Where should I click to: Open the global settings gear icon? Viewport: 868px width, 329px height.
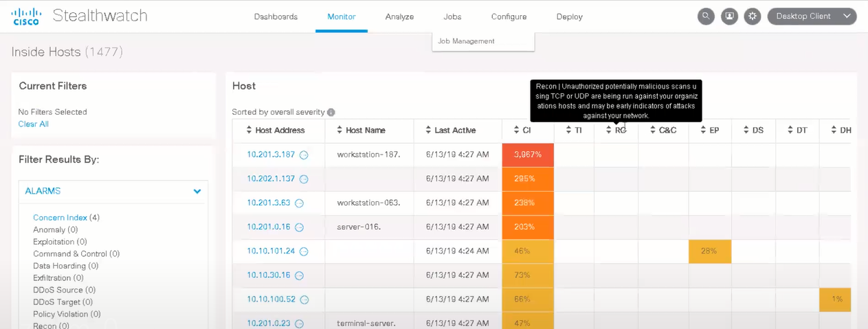753,16
